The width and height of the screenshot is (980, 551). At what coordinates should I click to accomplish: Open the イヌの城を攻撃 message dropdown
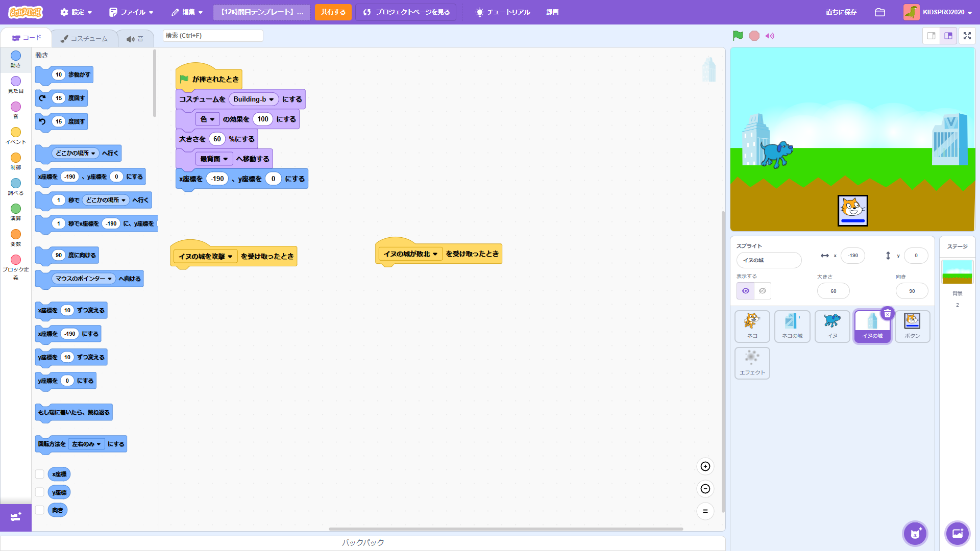tap(230, 257)
